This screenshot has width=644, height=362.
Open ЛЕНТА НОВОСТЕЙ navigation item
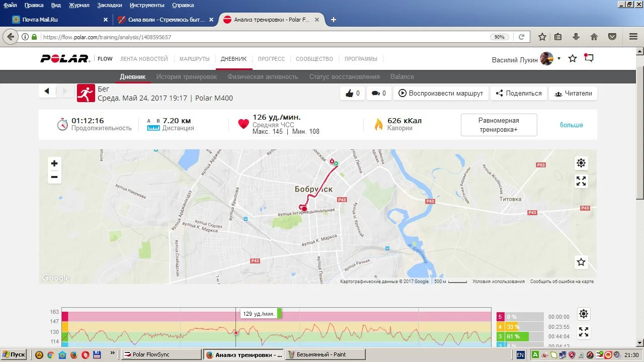(144, 59)
